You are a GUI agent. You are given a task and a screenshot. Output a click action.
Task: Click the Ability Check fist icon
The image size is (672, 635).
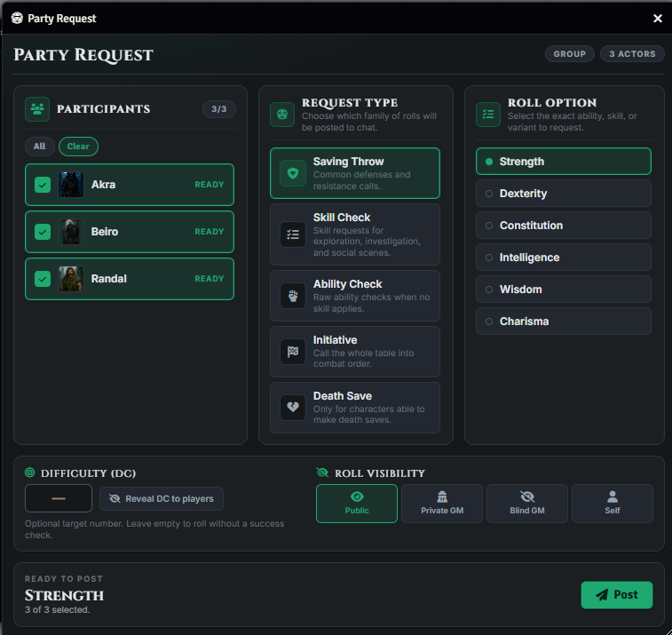293,296
